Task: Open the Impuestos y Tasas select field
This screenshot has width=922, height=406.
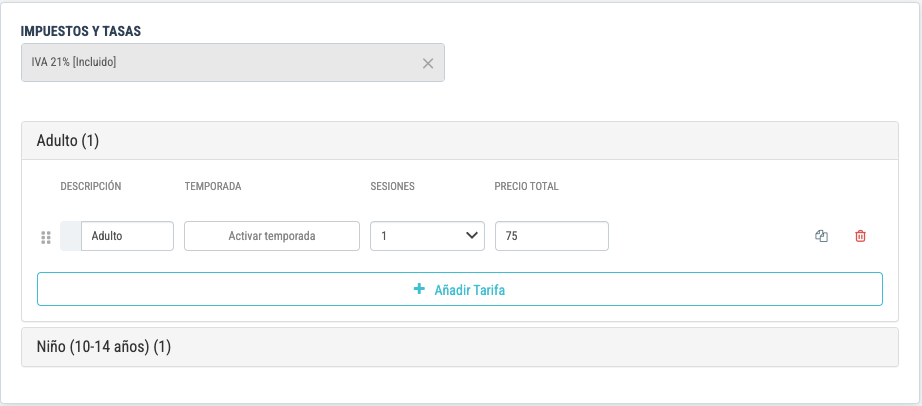Action: [x=233, y=62]
